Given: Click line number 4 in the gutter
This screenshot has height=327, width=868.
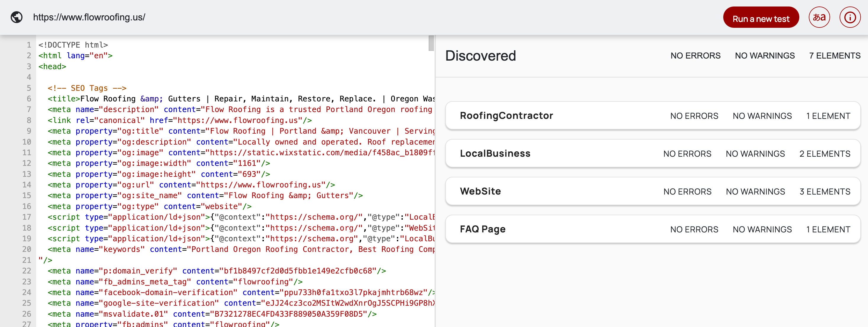Looking at the screenshot, I should [x=29, y=77].
